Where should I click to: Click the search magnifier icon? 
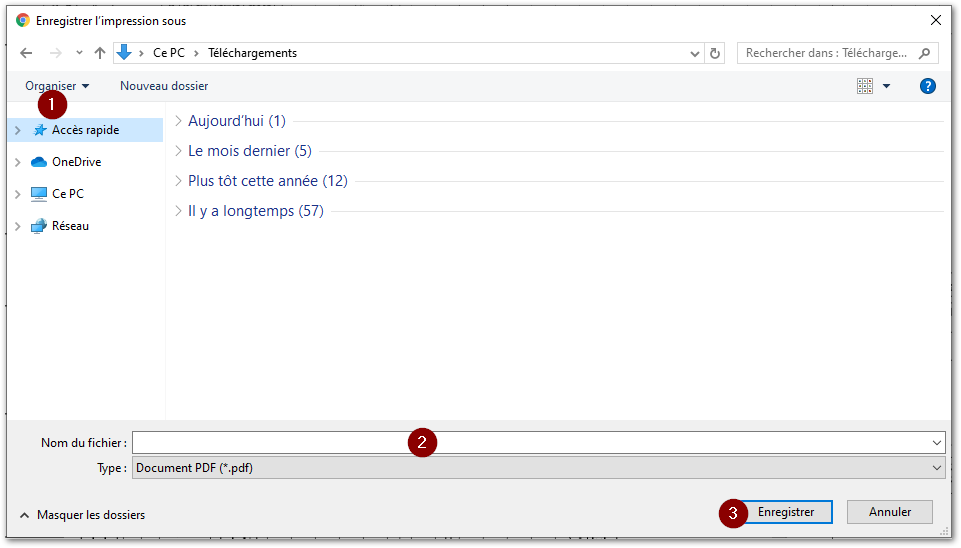point(924,53)
